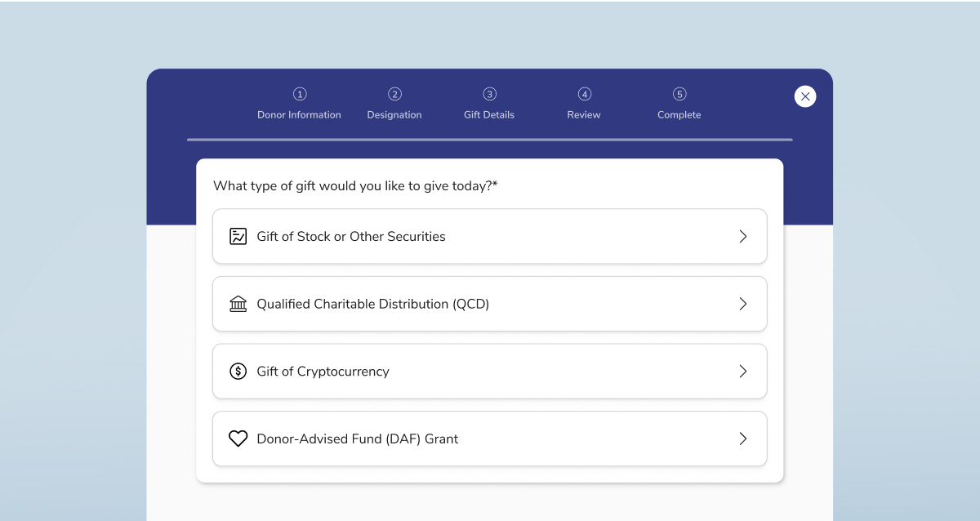
Task: Expand the Gift of Cryptocurrency chevron
Action: tap(742, 372)
